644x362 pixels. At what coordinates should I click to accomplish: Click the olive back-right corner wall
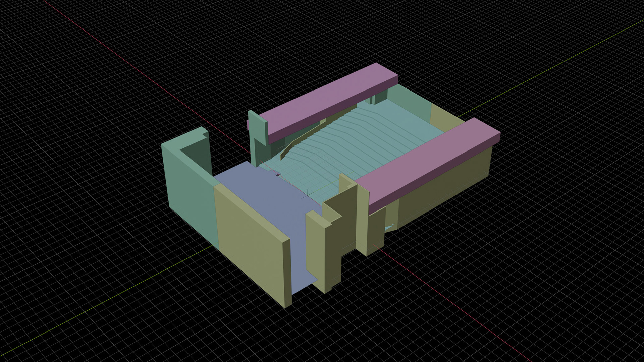point(443,117)
